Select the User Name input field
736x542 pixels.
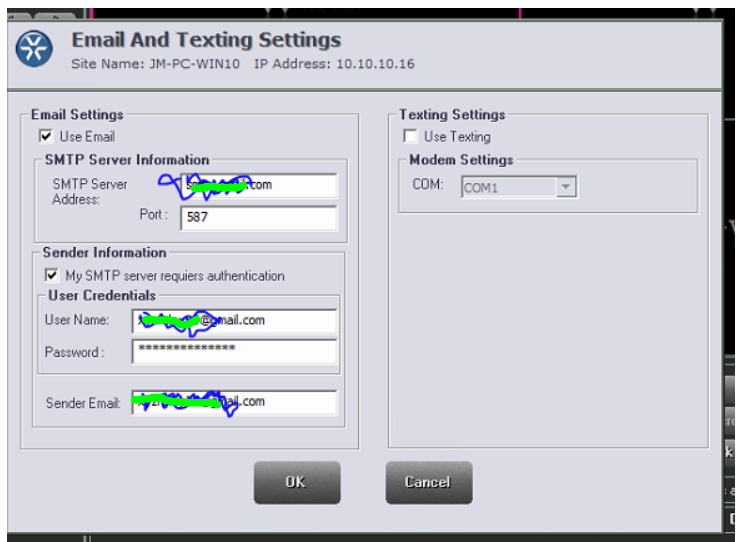coord(235,321)
